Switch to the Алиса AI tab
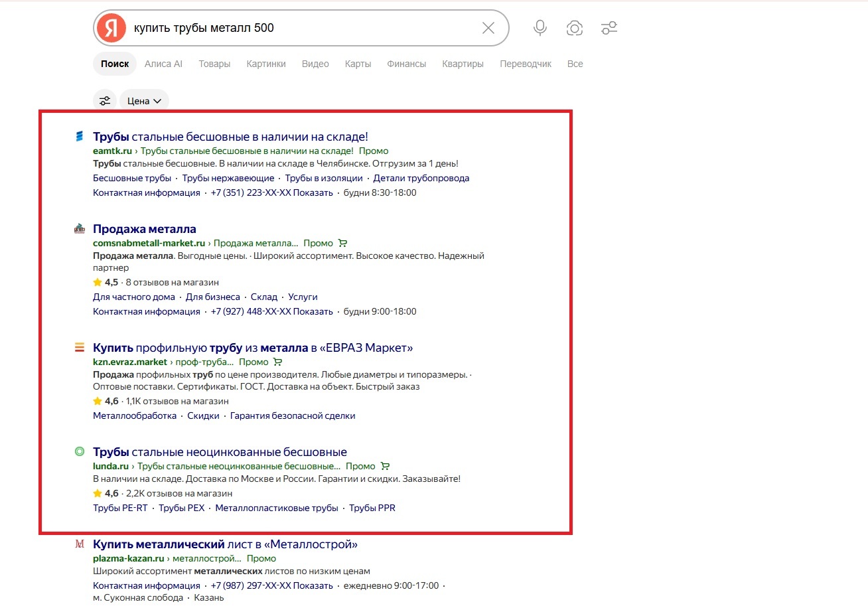Viewport: 868px width, 608px height. coord(163,64)
